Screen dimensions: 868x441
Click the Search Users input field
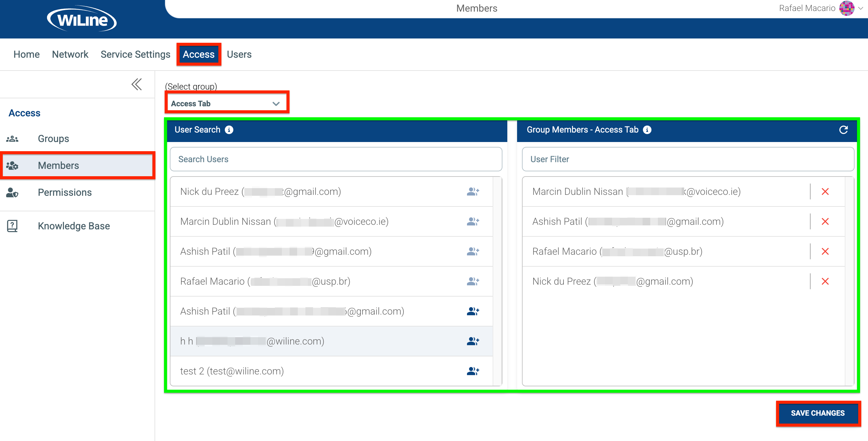pos(336,159)
